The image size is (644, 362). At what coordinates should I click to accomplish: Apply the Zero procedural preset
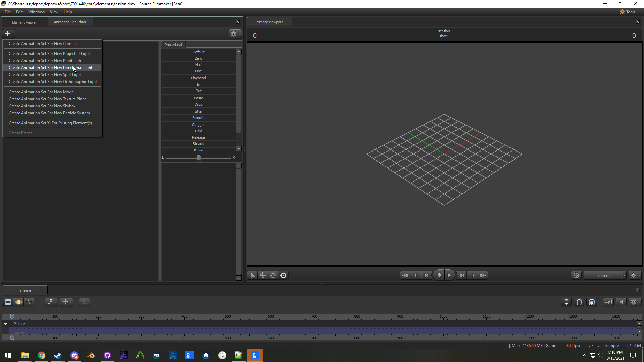point(198,58)
